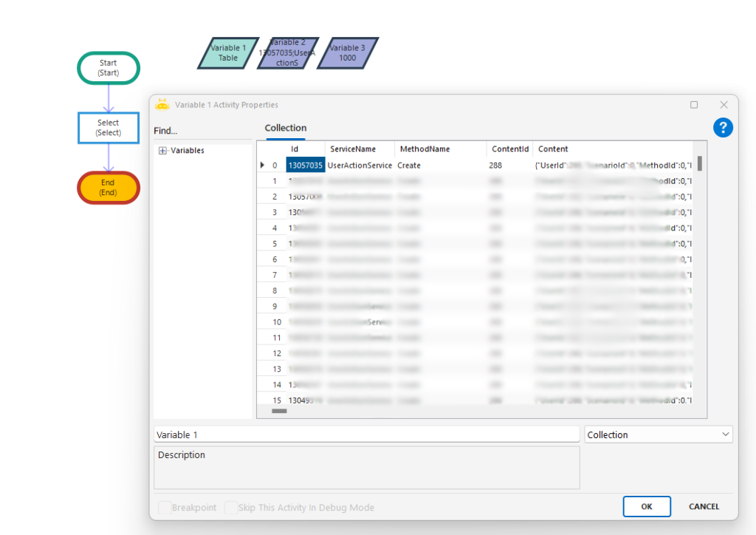Click the row 0 selector arrow
The image size is (756, 535).
(262, 166)
